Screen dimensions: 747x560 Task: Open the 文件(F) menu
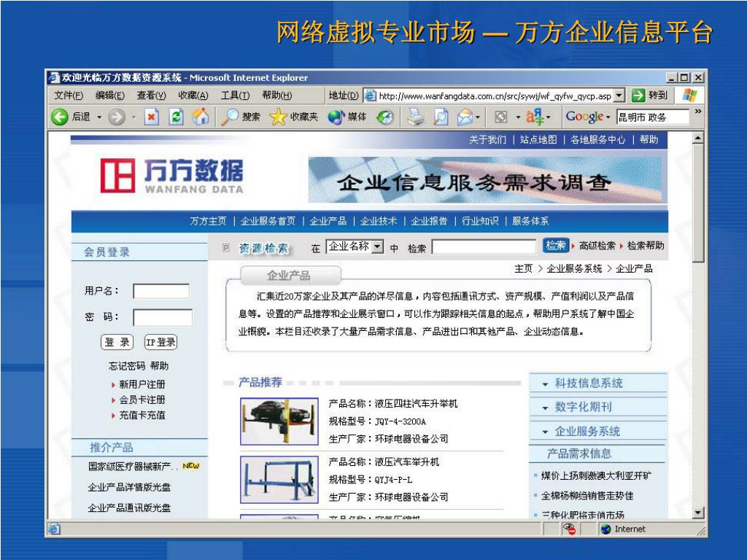(69, 96)
